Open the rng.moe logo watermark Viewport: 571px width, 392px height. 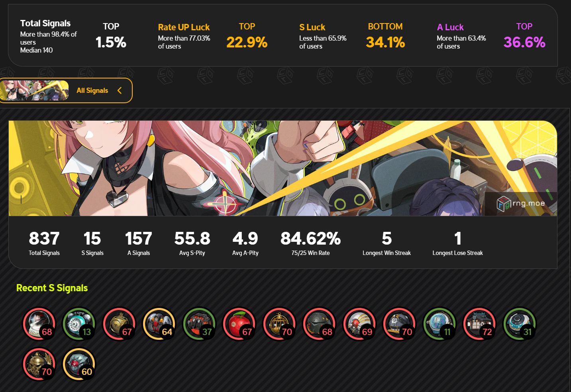pyautogui.click(x=521, y=204)
